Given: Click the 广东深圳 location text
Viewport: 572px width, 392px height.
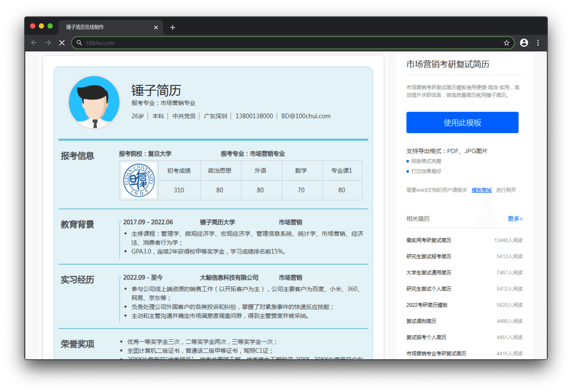Looking at the screenshot, I should click(x=215, y=116).
